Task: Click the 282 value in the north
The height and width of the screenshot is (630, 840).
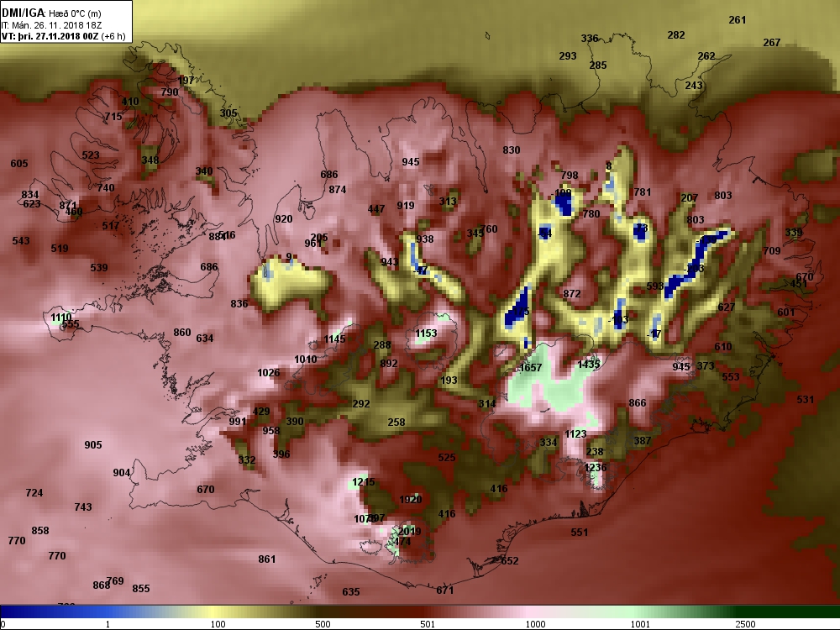Action: [x=676, y=34]
